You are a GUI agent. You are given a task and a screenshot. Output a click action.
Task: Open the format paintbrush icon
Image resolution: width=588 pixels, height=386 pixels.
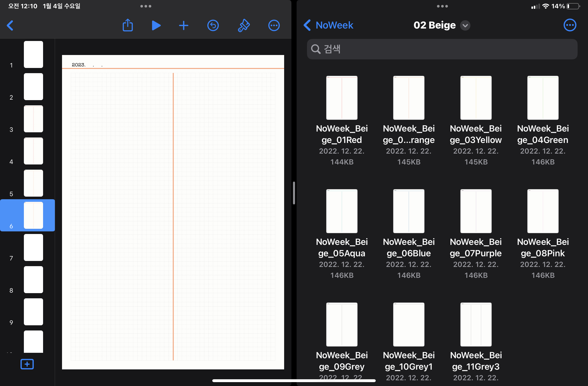click(244, 25)
